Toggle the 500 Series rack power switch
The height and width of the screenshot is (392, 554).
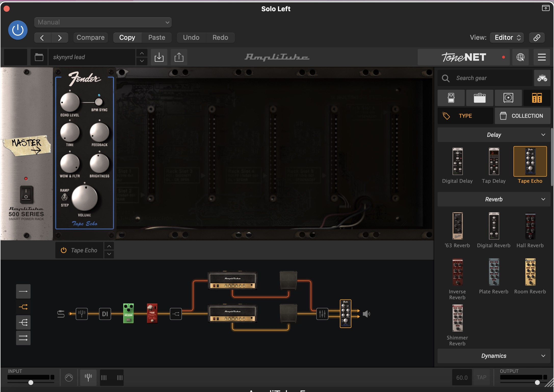coord(26,194)
